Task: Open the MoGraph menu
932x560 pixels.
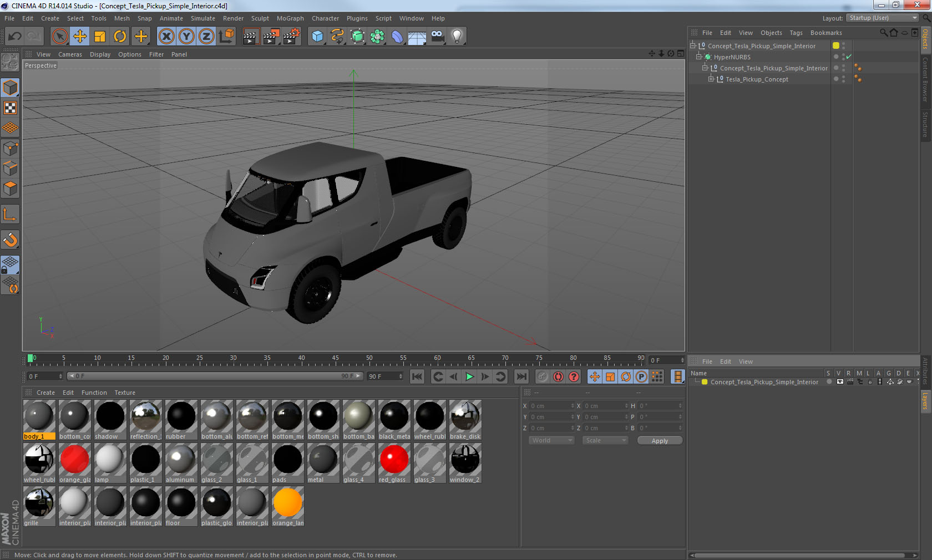Action: point(290,18)
